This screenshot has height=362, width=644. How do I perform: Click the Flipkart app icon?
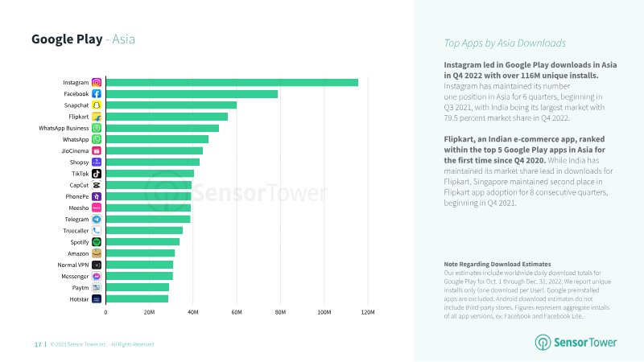pyautogui.click(x=97, y=117)
